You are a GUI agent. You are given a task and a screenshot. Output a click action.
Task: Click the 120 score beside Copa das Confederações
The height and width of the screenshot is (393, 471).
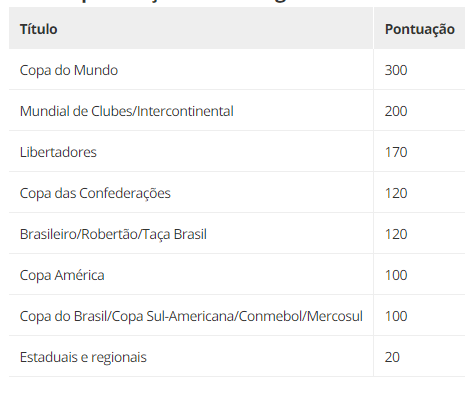(396, 193)
